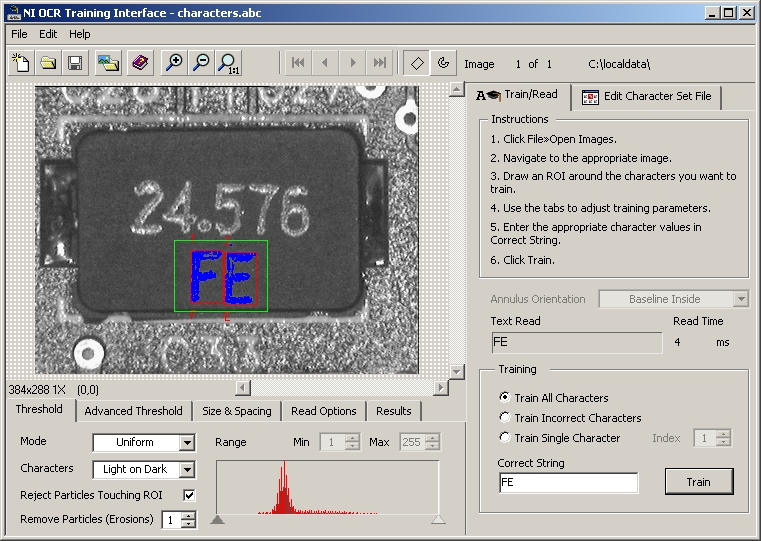Switch to the Results tab

[x=394, y=411]
